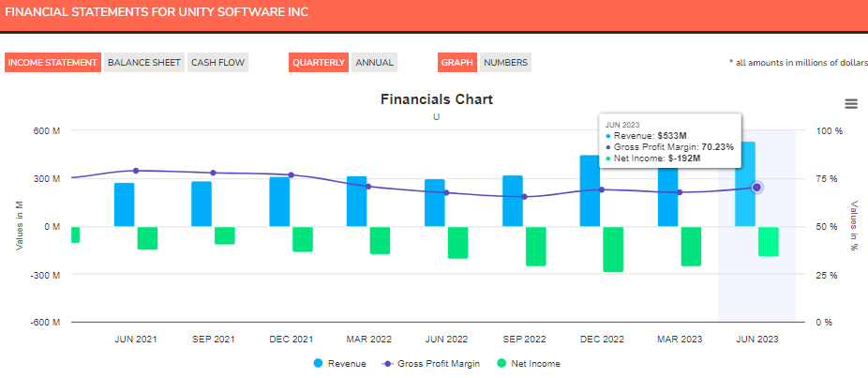
Task: Click the blue Revenue legend circle
Action: coord(318,363)
